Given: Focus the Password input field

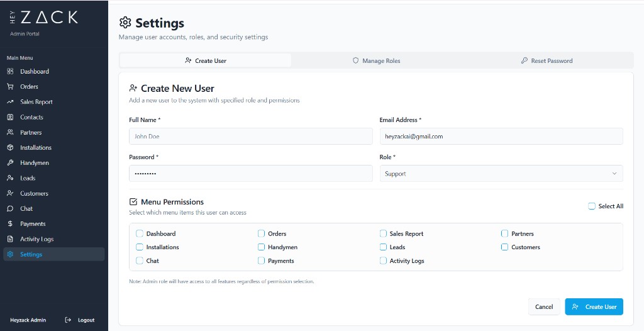Looking at the screenshot, I should coord(250,174).
